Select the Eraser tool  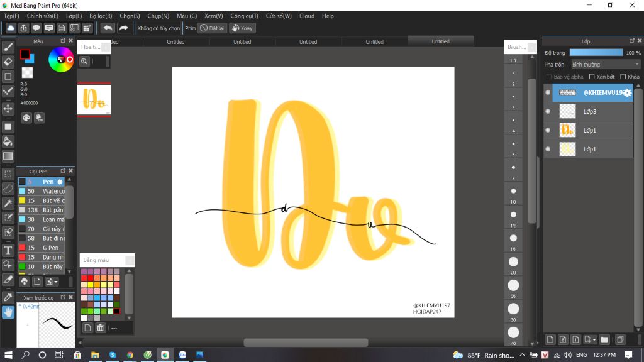(8, 62)
